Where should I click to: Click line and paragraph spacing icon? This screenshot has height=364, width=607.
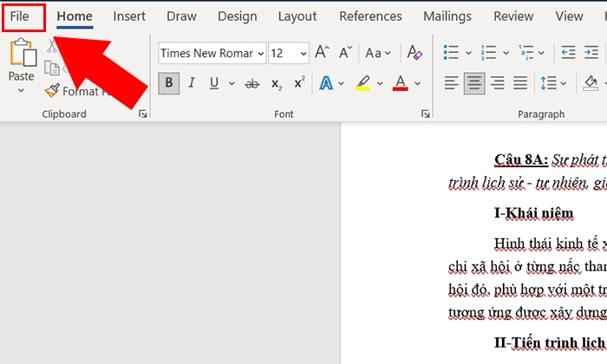[x=548, y=83]
